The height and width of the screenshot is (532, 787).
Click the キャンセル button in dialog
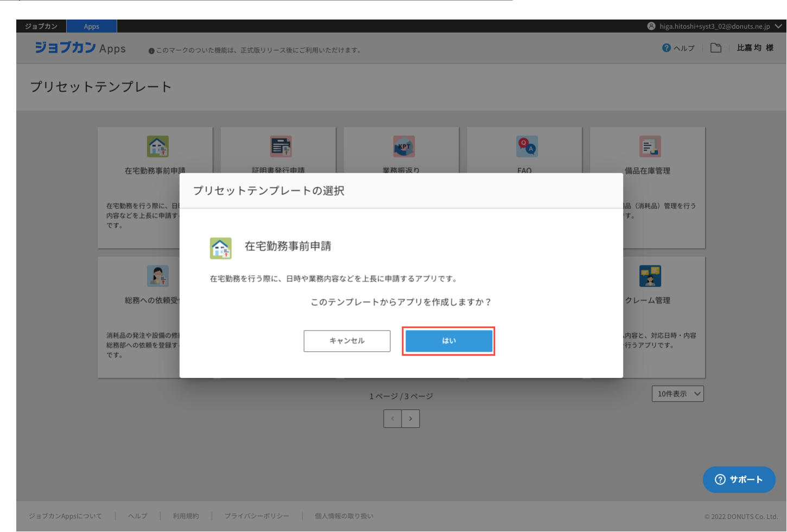pyautogui.click(x=347, y=341)
